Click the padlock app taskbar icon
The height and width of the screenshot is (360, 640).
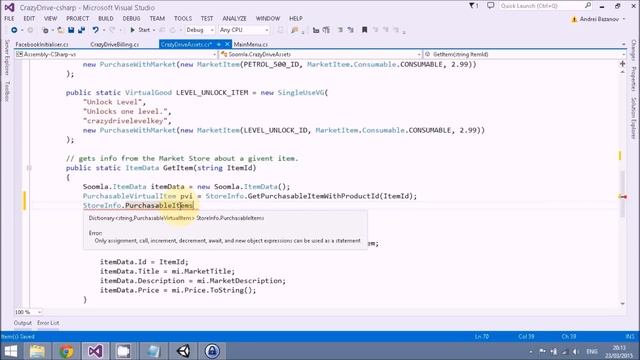pyautogui.click(x=212, y=351)
